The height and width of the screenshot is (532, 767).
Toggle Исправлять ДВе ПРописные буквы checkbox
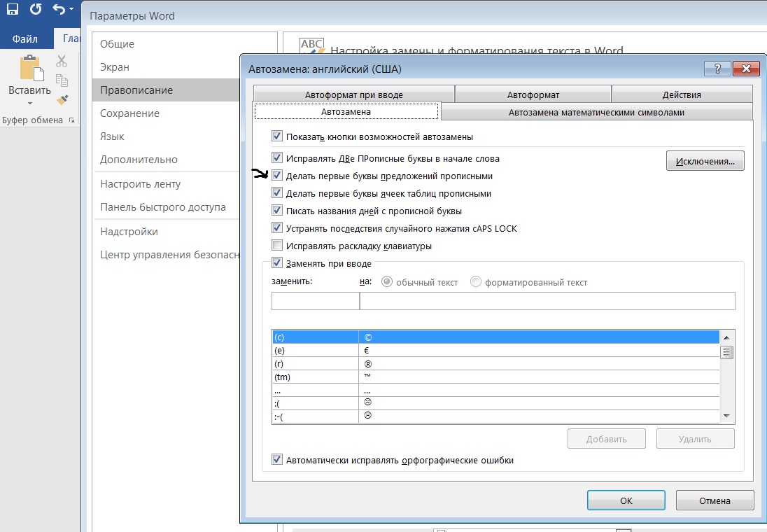(x=277, y=157)
